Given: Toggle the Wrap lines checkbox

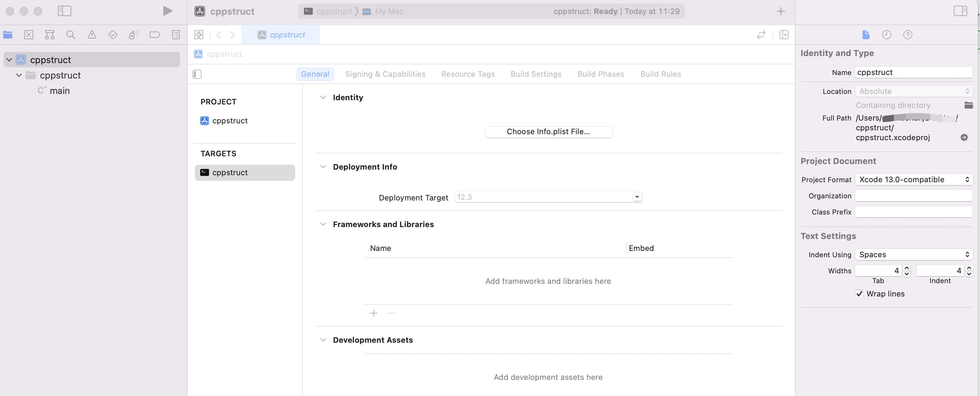Looking at the screenshot, I should tap(859, 294).
